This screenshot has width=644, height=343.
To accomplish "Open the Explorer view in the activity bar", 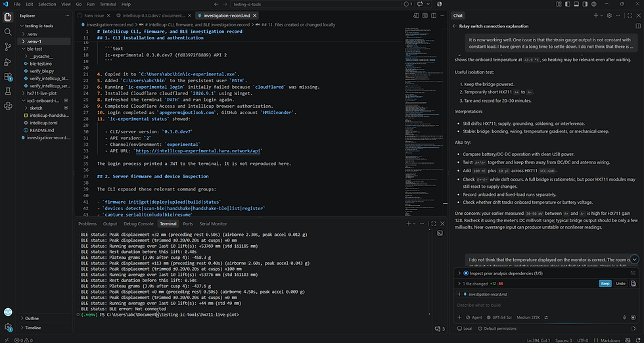I will coord(8,17).
